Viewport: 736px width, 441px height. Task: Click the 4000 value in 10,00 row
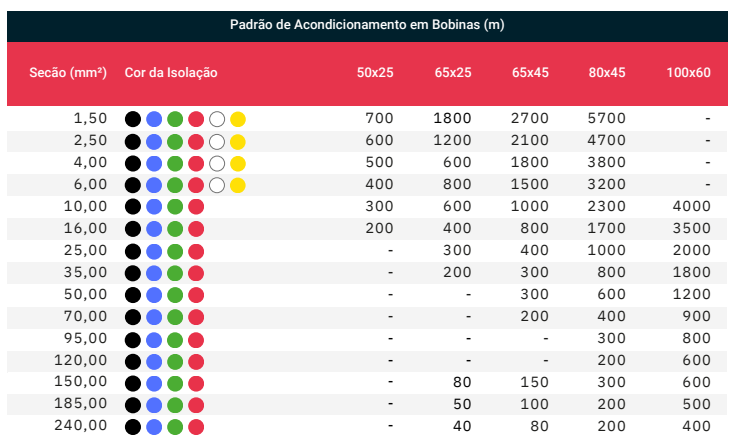click(691, 206)
